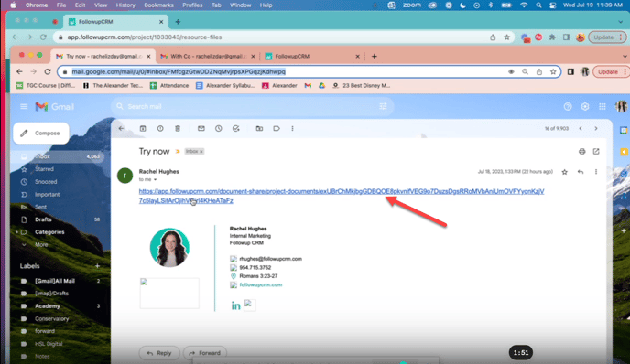
Task: Remove the Inbox label tag
Action: tap(201, 151)
